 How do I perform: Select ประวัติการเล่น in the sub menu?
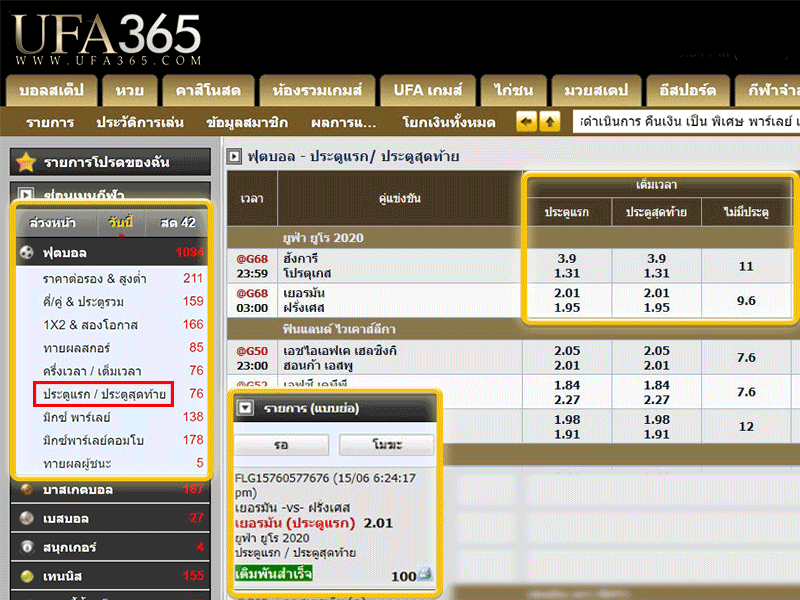coord(140,122)
